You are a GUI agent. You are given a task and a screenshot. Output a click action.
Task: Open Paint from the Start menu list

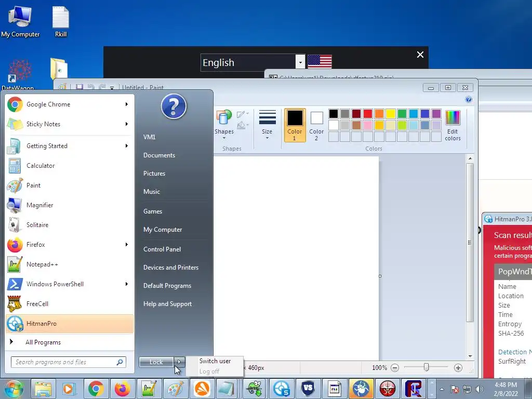pos(70,185)
